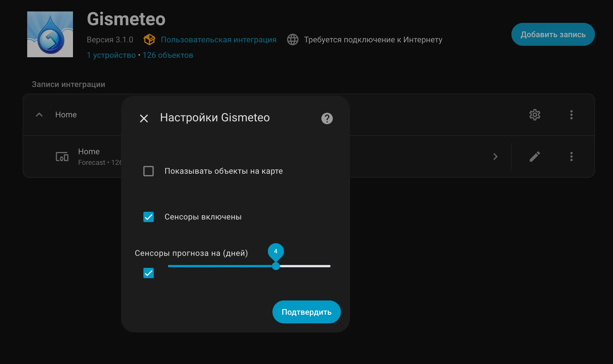
Task: Click the Сенсоры прогноза на (дней) label
Action: (x=191, y=253)
